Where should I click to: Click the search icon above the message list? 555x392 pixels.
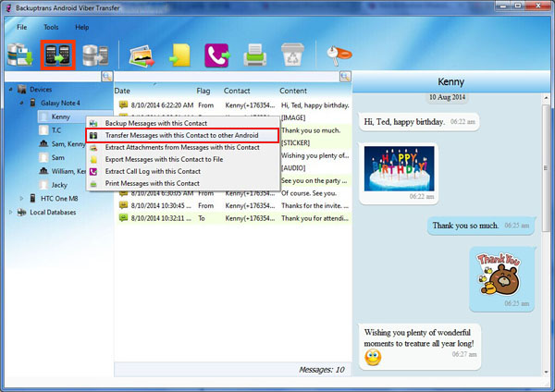point(345,76)
